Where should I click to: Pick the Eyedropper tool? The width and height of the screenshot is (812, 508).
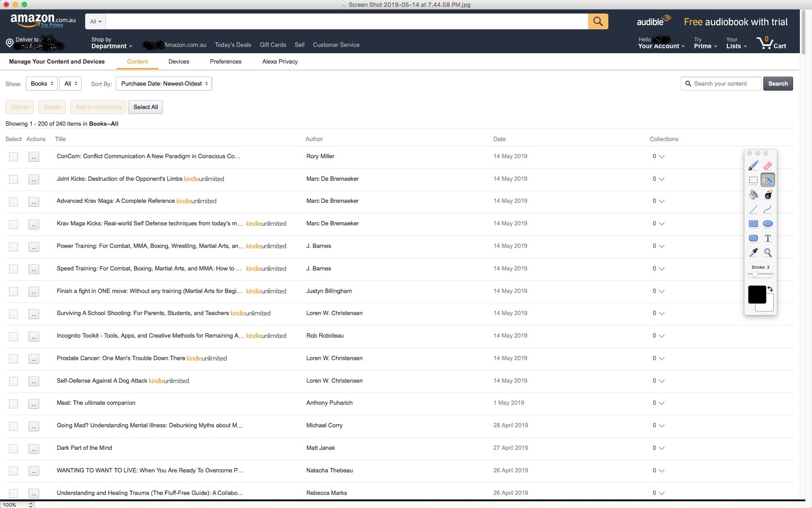click(x=753, y=252)
